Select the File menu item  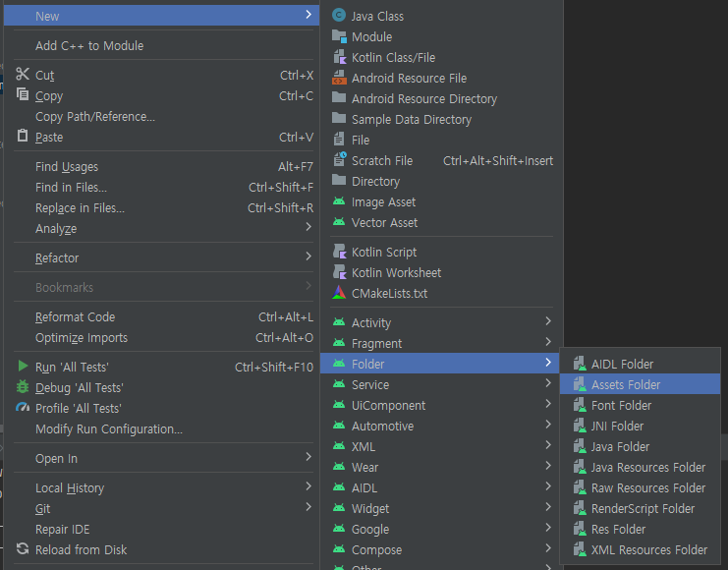(441, 140)
